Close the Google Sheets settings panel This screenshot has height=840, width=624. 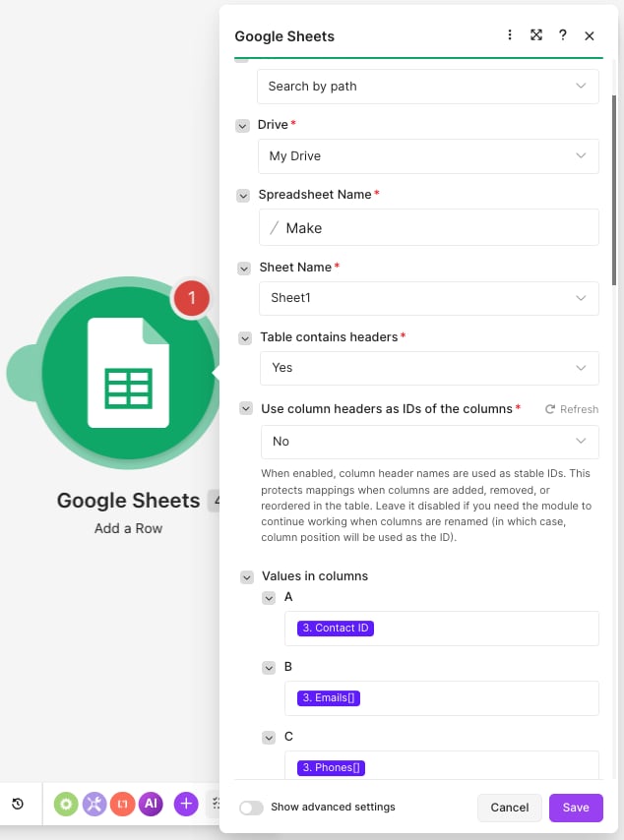(x=590, y=35)
